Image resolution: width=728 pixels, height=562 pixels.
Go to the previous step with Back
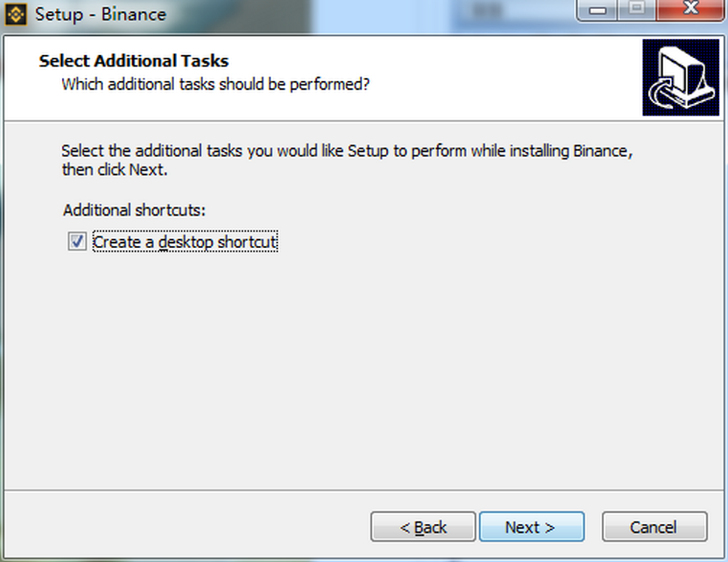(423, 527)
